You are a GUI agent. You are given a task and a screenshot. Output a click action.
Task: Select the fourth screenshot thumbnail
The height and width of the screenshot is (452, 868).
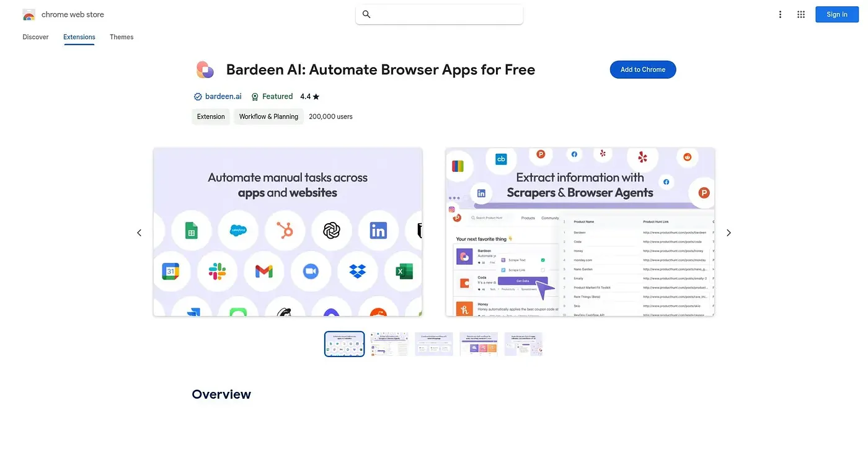pyautogui.click(x=479, y=344)
